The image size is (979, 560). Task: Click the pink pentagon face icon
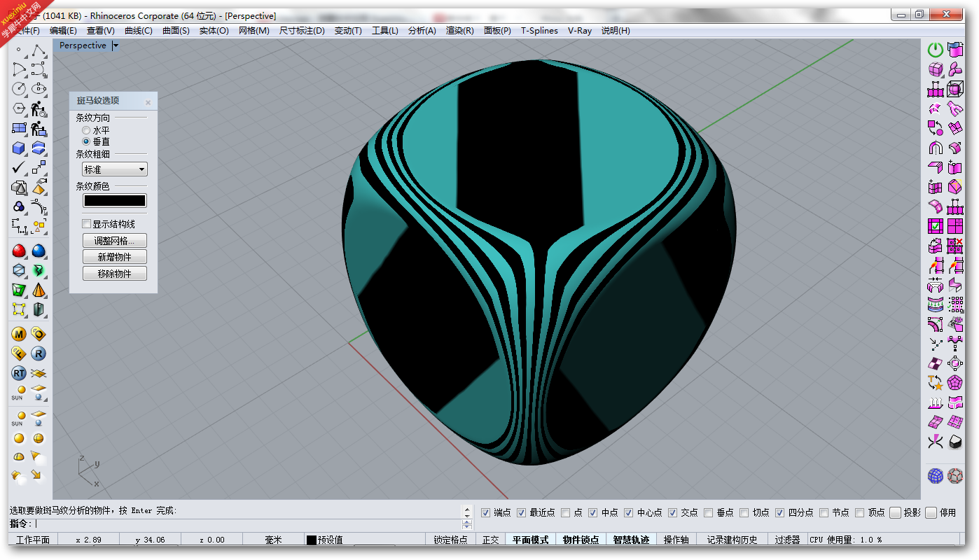[955, 383]
